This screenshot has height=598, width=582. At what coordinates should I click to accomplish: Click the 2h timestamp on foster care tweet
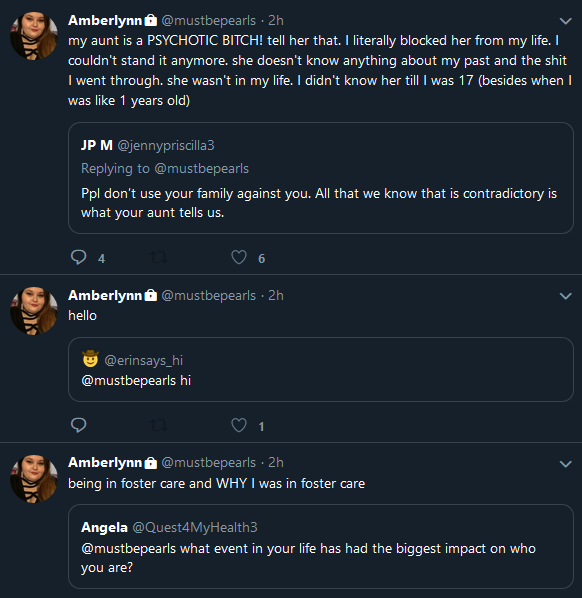click(276, 463)
